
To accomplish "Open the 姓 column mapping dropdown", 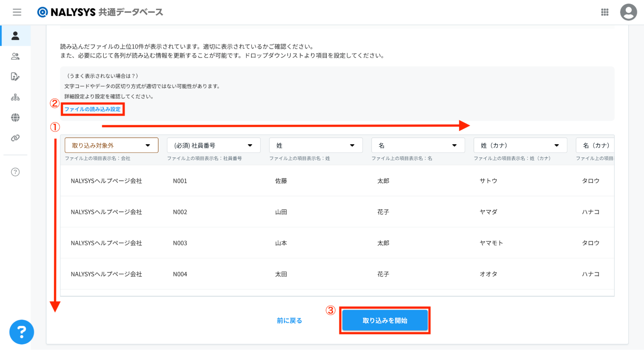I will [316, 145].
